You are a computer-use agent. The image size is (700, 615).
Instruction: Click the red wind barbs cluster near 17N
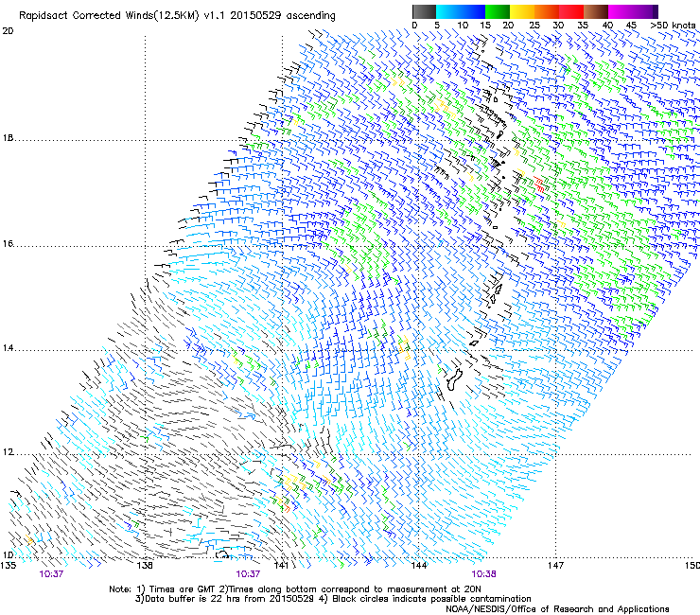click(x=539, y=184)
